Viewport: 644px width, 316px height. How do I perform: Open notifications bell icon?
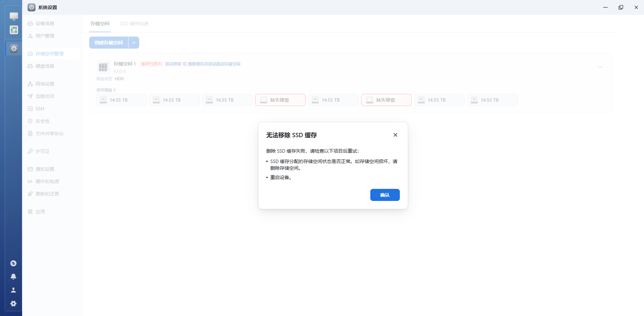13,277
